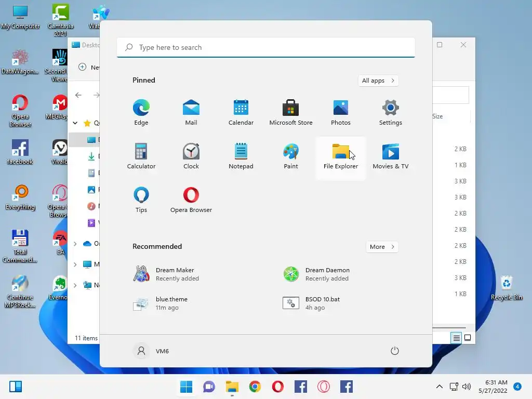Expand Network node in Explorer sidebar

[x=75, y=285]
